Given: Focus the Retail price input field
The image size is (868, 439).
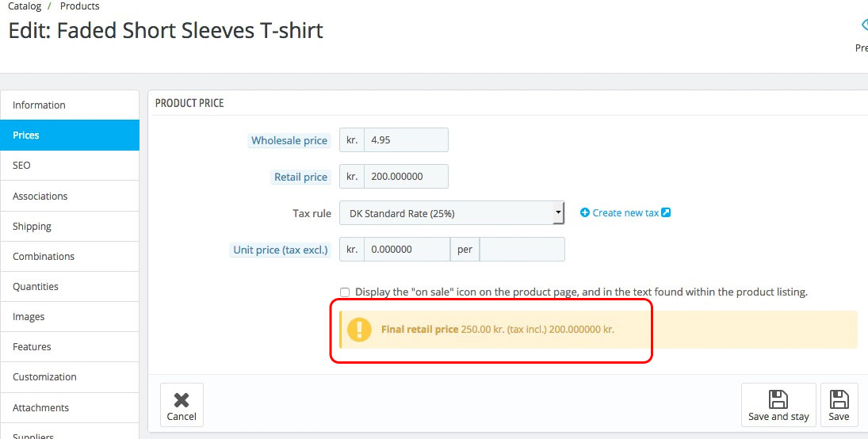Looking at the screenshot, I should point(406,177).
